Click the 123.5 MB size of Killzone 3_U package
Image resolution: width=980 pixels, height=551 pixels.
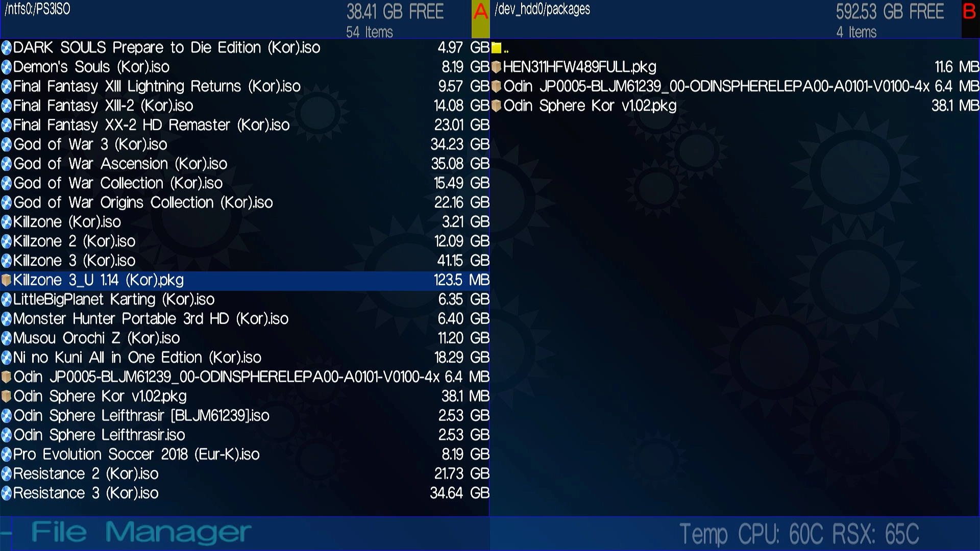[x=461, y=281]
